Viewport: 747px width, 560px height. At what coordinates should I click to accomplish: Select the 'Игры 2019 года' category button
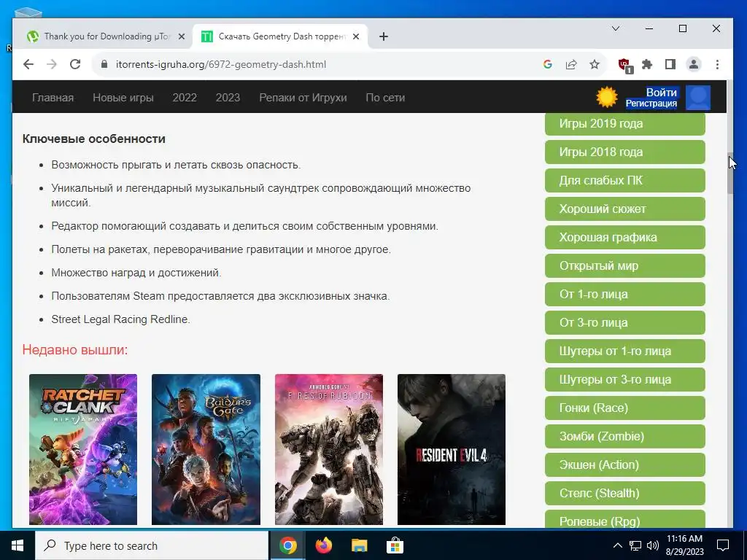tap(624, 124)
